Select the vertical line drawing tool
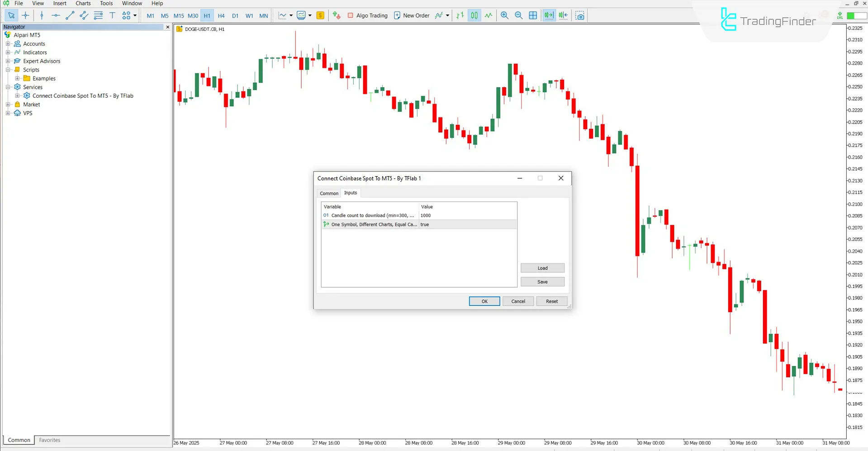The image size is (868, 451). point(42,15)
